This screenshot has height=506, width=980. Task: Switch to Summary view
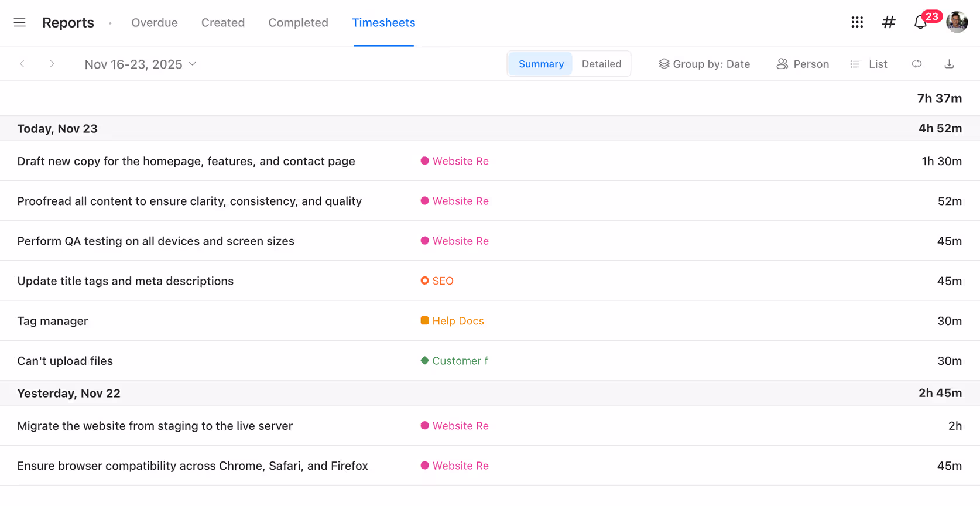[x=540, y=64]
